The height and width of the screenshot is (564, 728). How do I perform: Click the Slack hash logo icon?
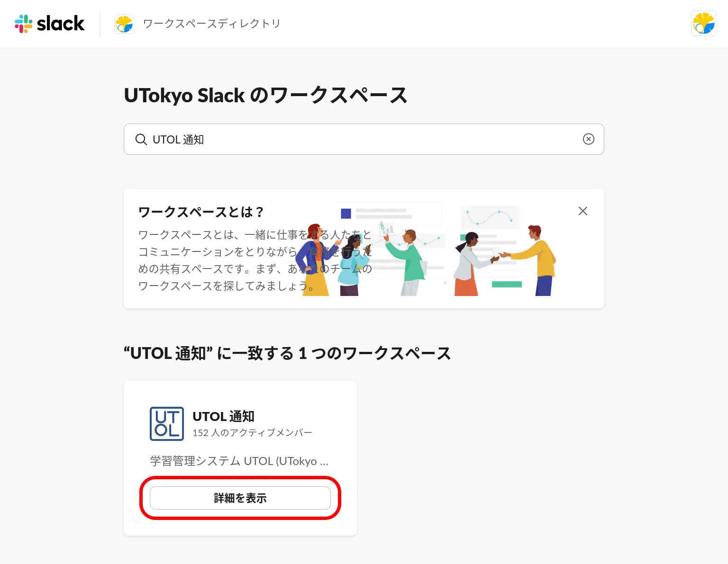coord(23,24)
